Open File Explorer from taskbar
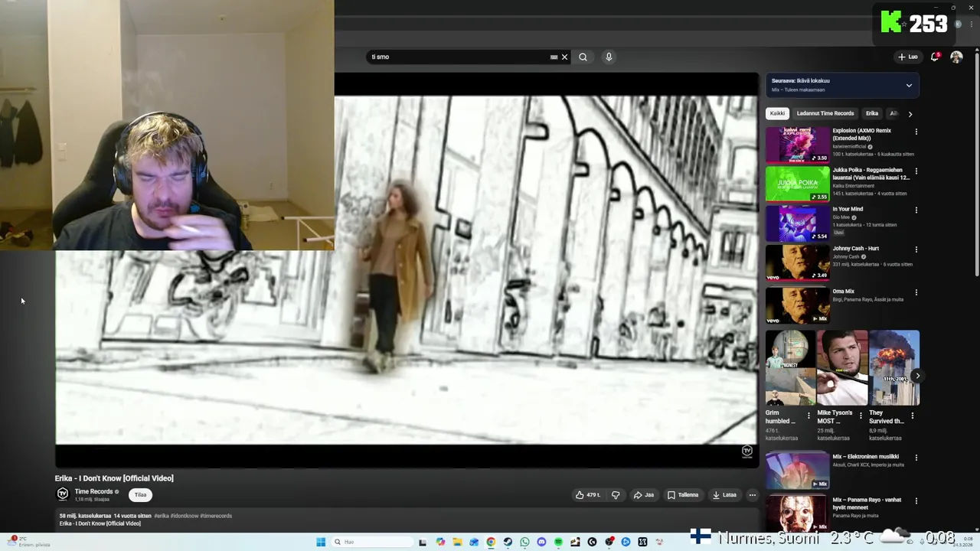 coord(457,542)
